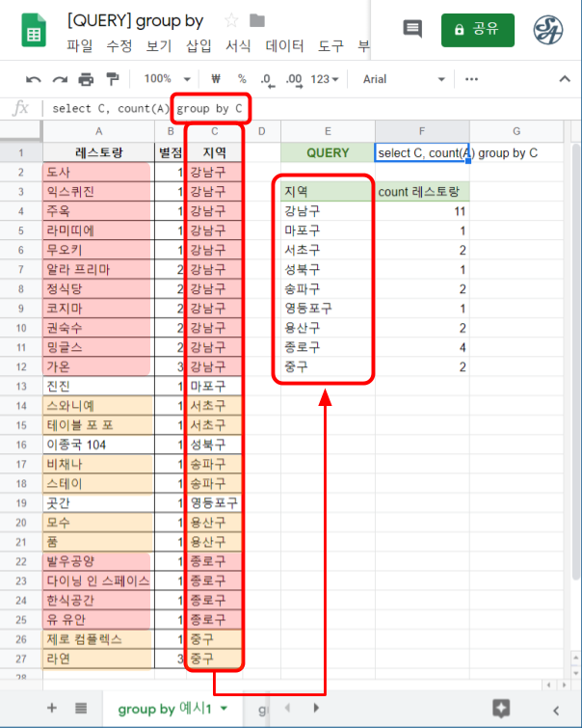Viewport: 582px width, 728px height.
Task: Select column F header
Action: 421,131
